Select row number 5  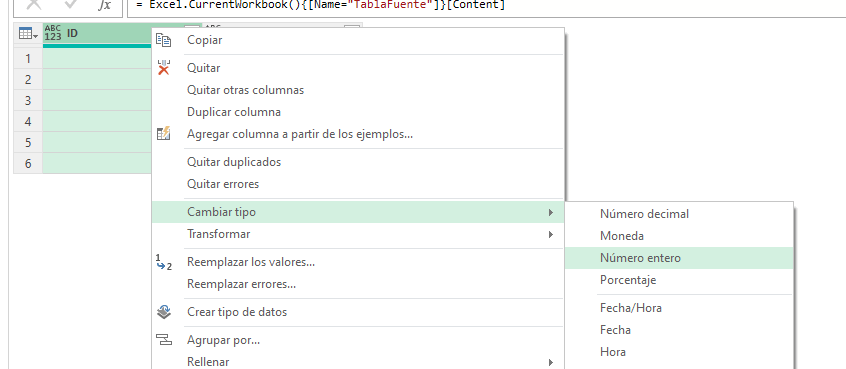pyautogui.click(x=28, y=142)
